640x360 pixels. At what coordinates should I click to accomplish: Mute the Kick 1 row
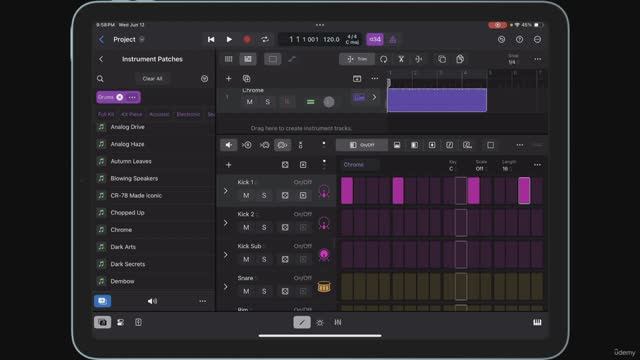coord(246,196)
